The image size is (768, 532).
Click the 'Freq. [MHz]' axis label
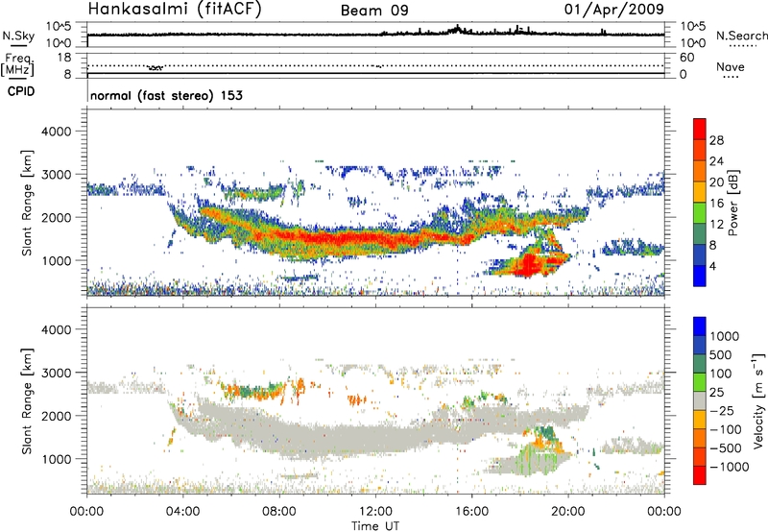(x=18, y=64)
